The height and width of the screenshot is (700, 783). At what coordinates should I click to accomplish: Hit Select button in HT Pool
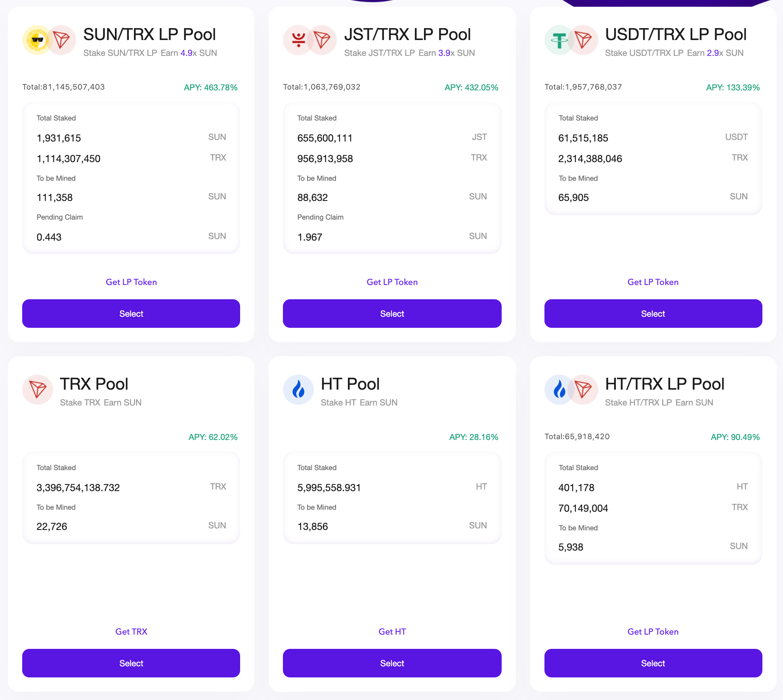(x=392, y=663)
